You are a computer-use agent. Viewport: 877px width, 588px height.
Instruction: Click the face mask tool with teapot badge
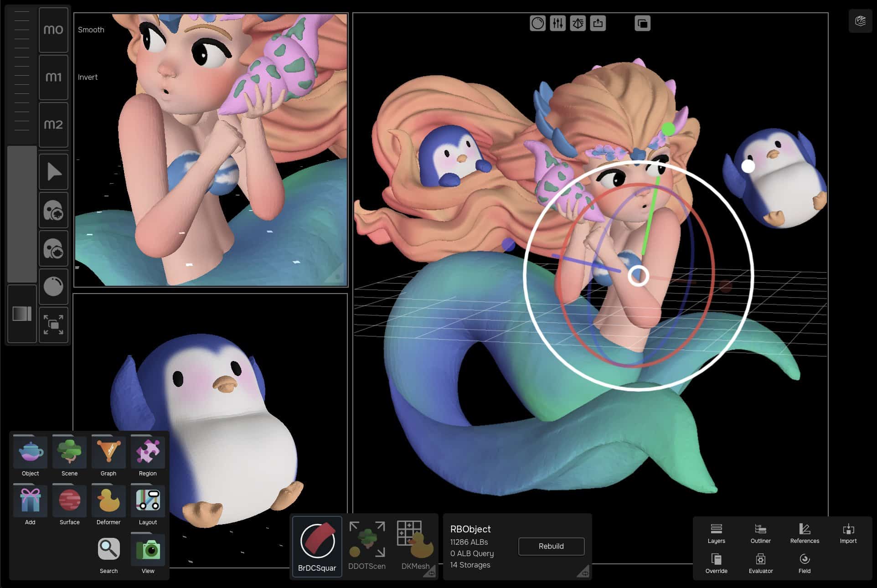click(53, 249)
